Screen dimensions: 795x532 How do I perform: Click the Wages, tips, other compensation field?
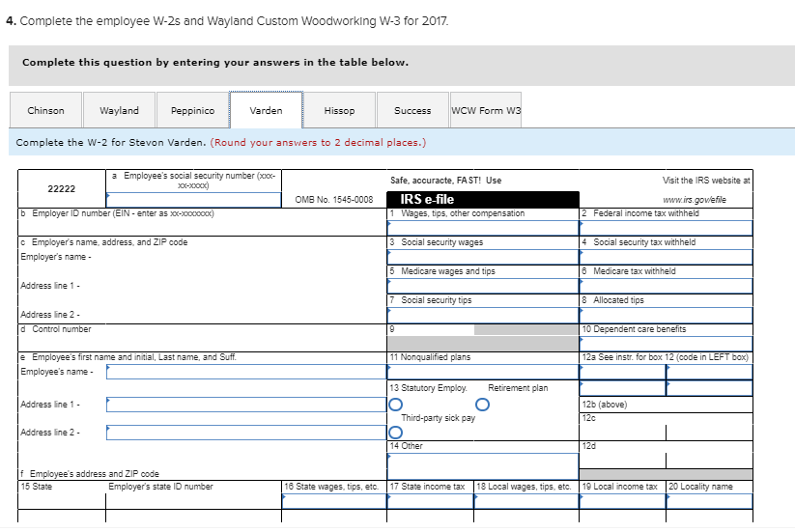tap(483, 228)
